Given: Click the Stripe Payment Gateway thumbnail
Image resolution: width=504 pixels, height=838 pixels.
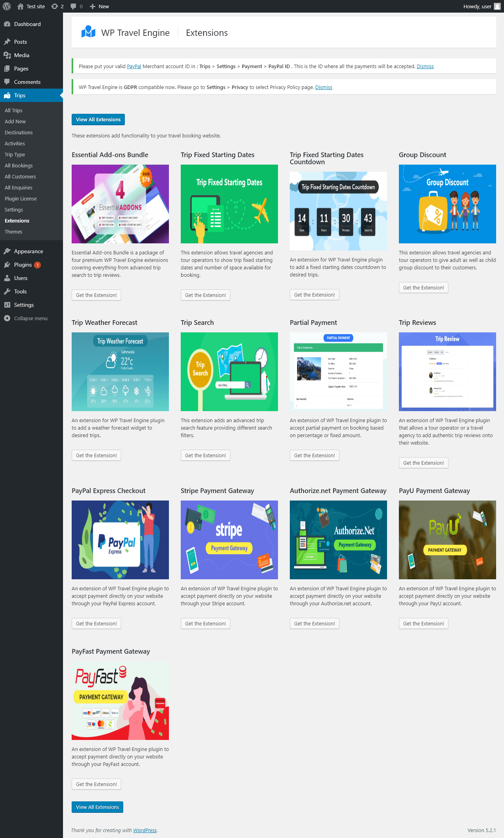Looking at the screenshot, I should (x=229, y=540).
